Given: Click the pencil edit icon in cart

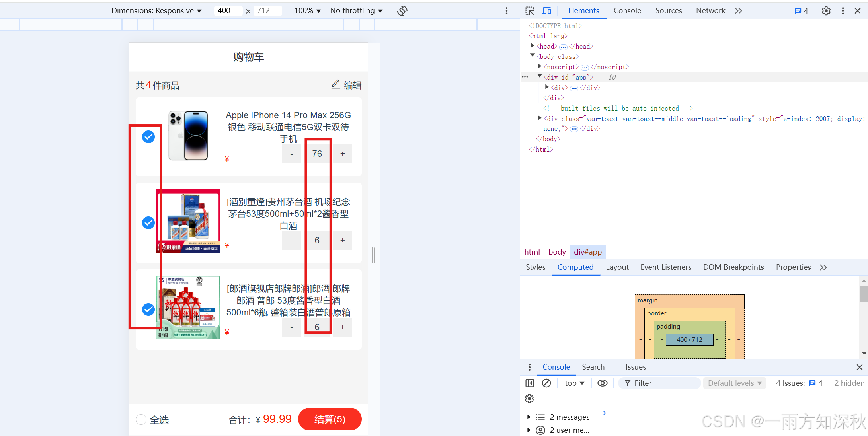Looking at the screenshot, I should [x=335, y=84].
